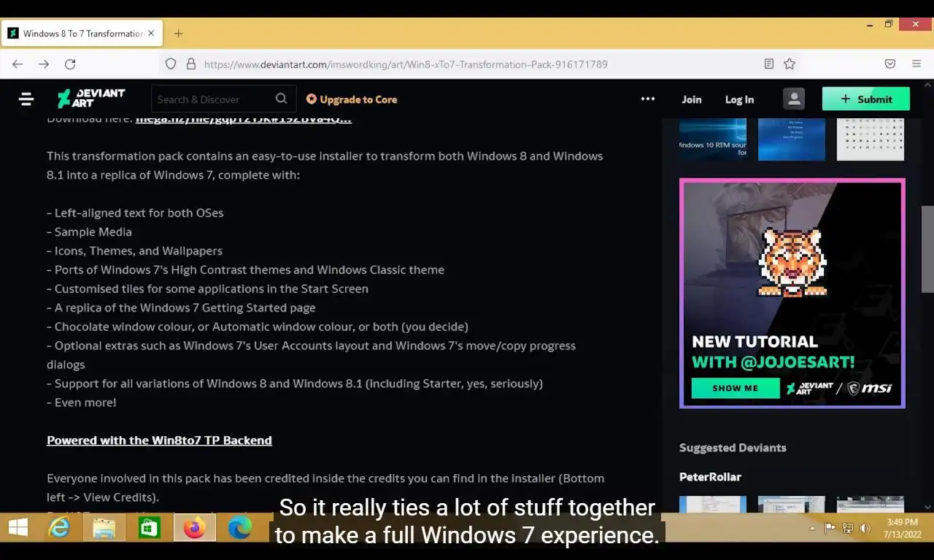Select the Windows 8 To 7 Transformation tab
Screen dimensions: 934x560
(x=80, y=34)
